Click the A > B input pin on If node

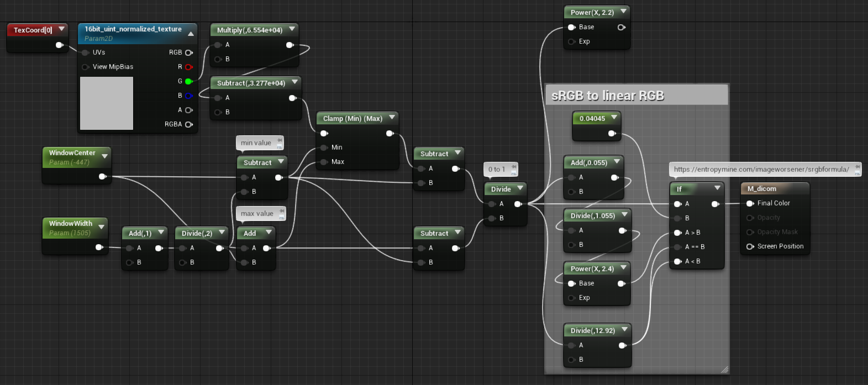pos(677,233)
